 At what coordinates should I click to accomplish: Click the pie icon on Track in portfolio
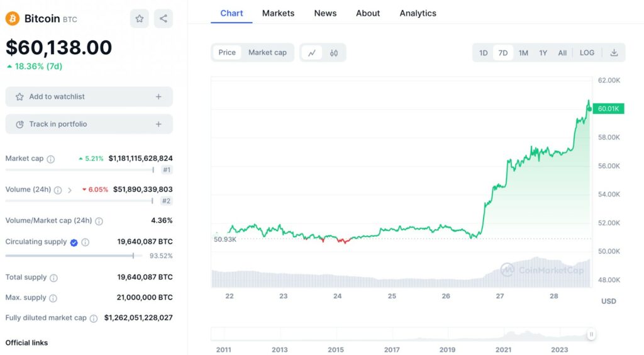[x=19, y=125]
